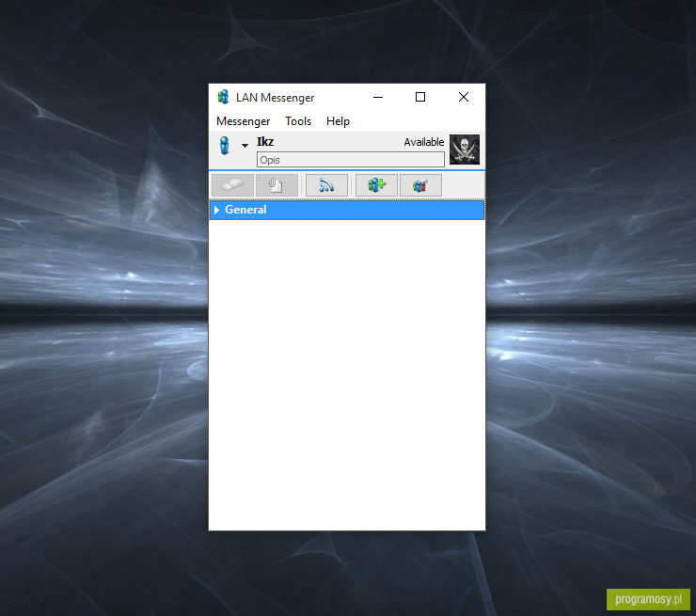Screen dimensions: 696x616
Task: Click the Ikz user name
Action: click(x=265, y=142)
